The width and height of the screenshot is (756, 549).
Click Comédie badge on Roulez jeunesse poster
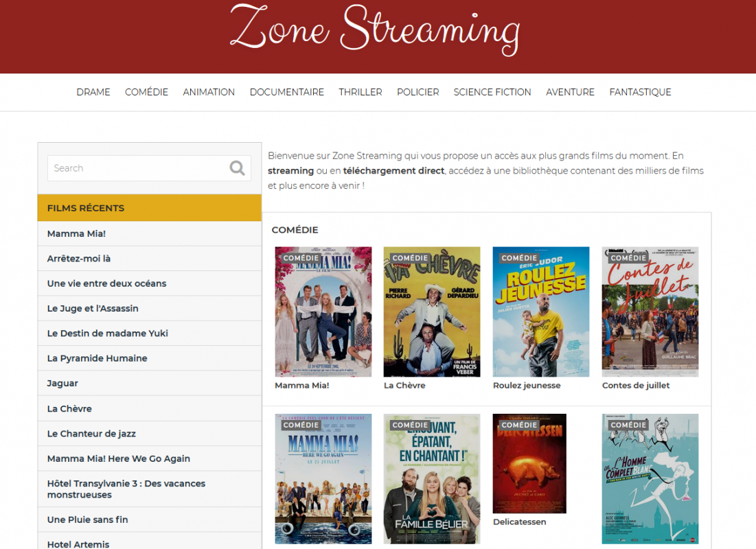click(x=519, y=258)
